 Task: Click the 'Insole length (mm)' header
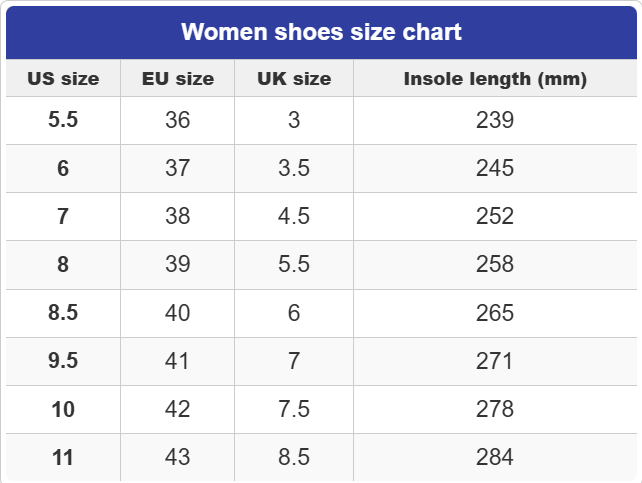495,79
